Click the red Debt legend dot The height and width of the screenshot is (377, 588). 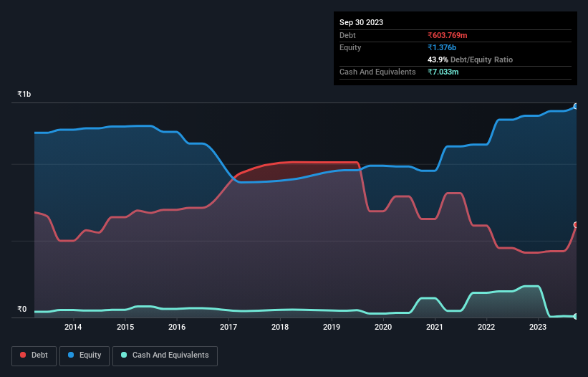23,355
